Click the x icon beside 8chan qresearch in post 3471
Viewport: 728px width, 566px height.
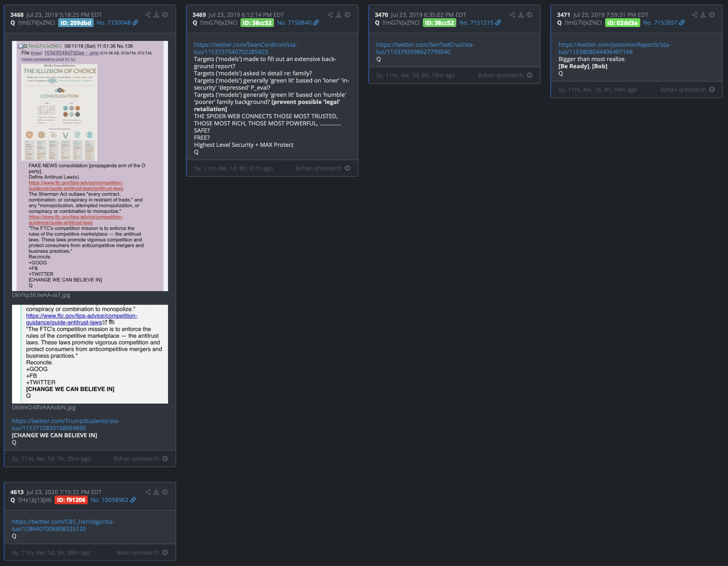tap(712, 89)
